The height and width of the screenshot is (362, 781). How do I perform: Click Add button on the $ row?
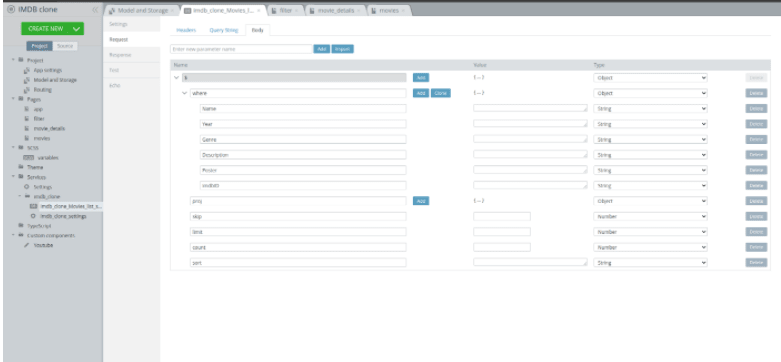point(421,78)
